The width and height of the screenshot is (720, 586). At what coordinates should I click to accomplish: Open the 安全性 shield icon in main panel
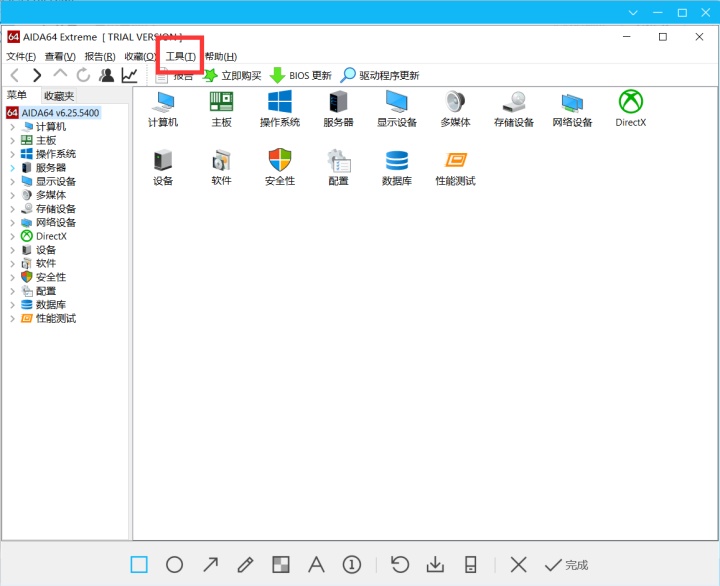[x=280, y=168]
